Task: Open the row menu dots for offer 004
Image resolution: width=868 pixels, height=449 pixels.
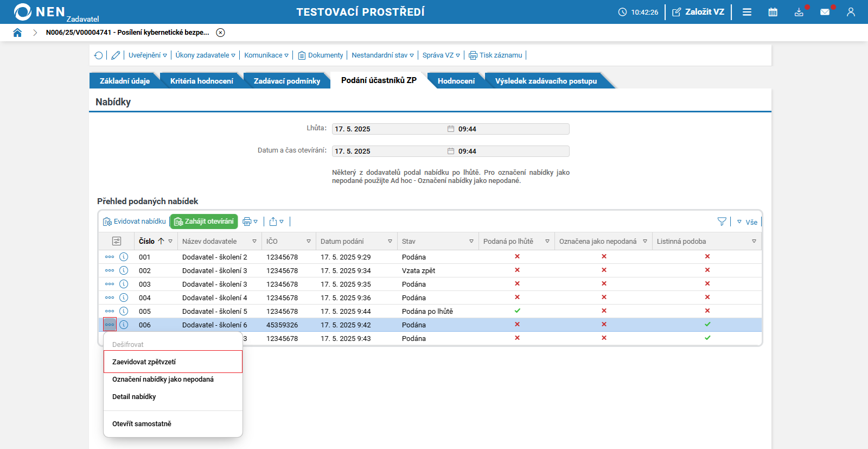Action: (x=110, y=298)
